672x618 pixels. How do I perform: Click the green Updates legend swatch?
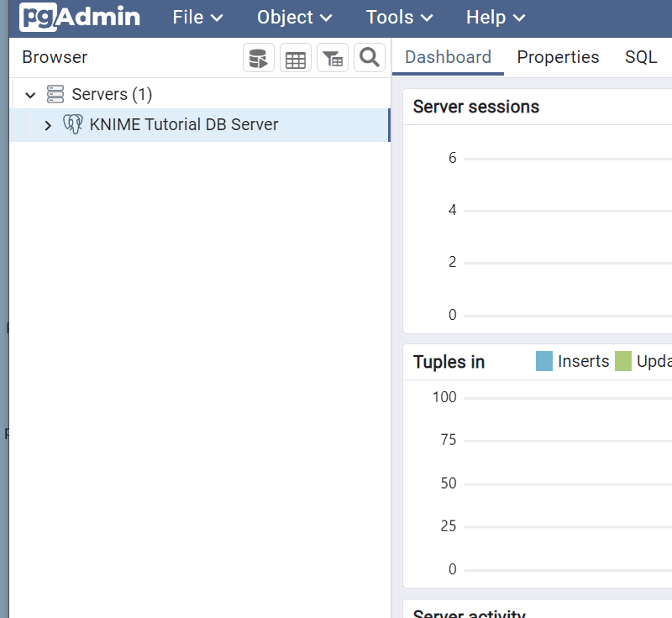click(622, 361)
